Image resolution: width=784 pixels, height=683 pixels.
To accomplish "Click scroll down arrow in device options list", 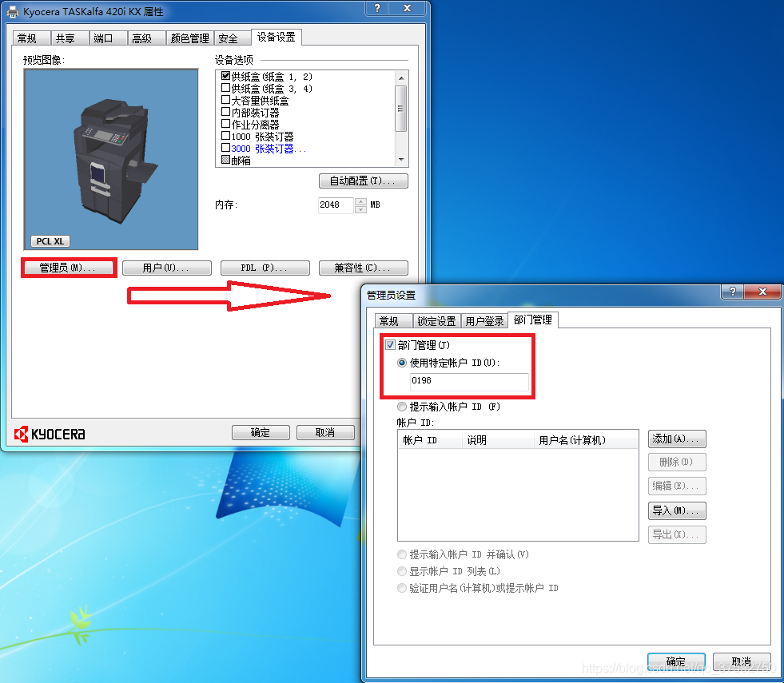I will click(x=401, y=160).
